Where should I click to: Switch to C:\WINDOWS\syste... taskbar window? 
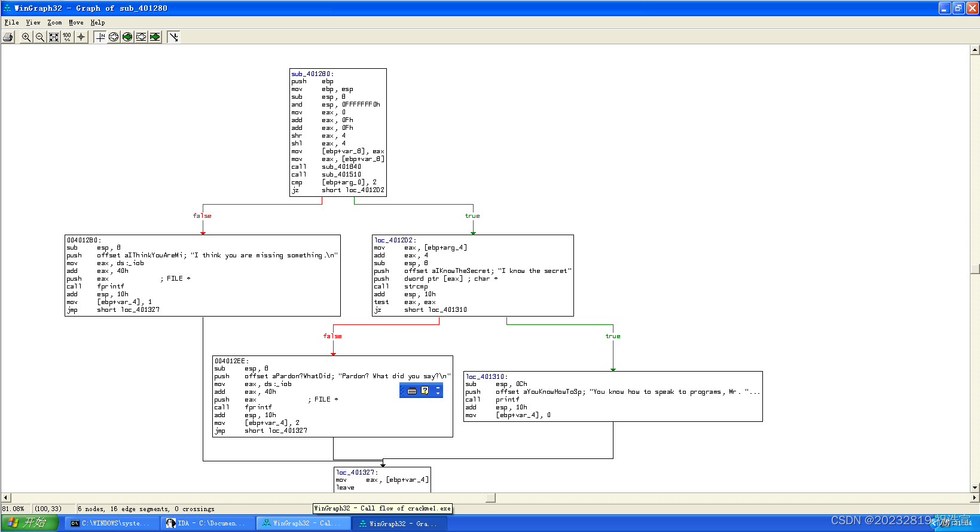tap(112, 523)
